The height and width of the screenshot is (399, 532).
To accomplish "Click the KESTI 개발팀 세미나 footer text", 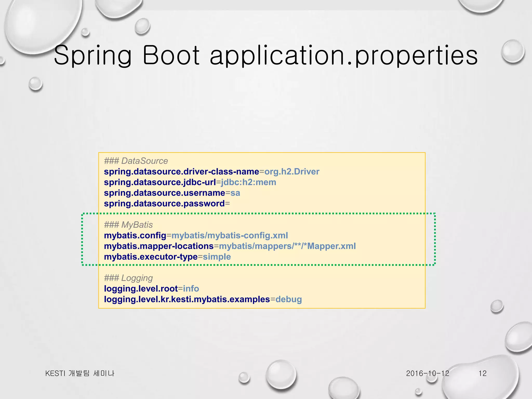I will [80, 373].
